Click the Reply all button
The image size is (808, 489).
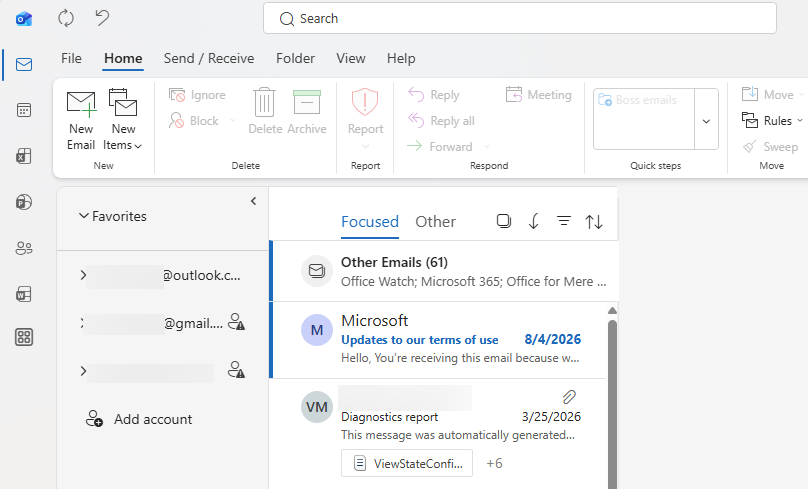pyautogui.click(x=441, y=121)
